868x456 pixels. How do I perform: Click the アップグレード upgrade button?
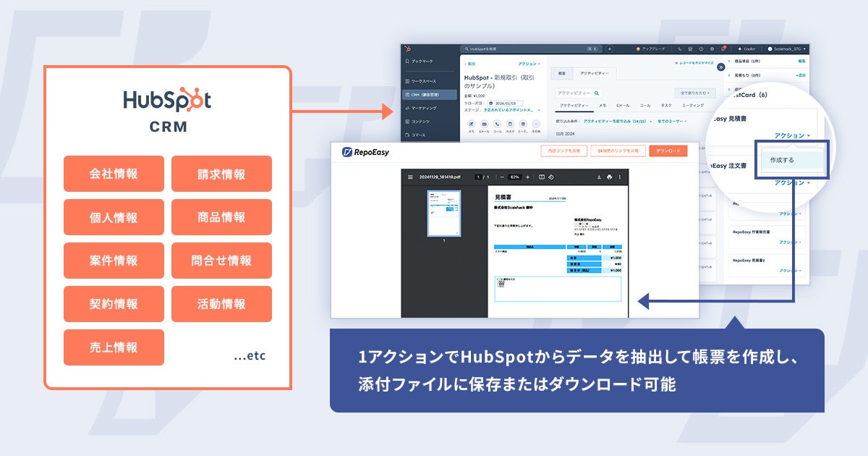651,49
